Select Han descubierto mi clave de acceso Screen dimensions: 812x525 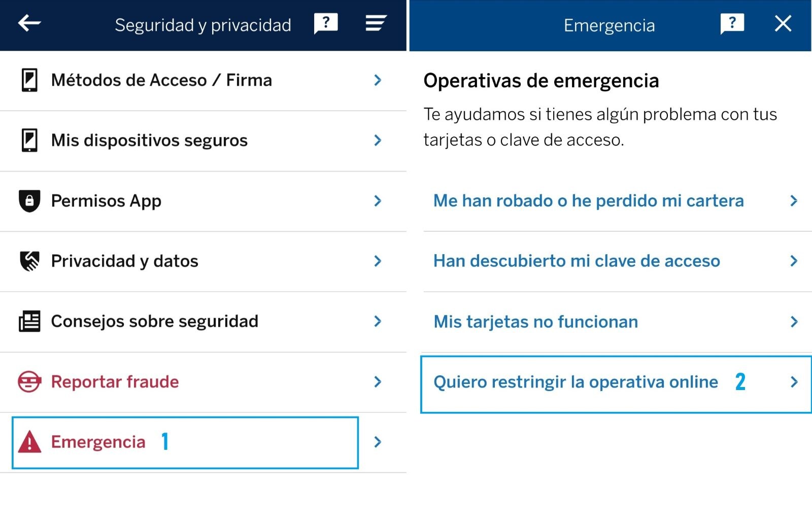tap(577, 261)
